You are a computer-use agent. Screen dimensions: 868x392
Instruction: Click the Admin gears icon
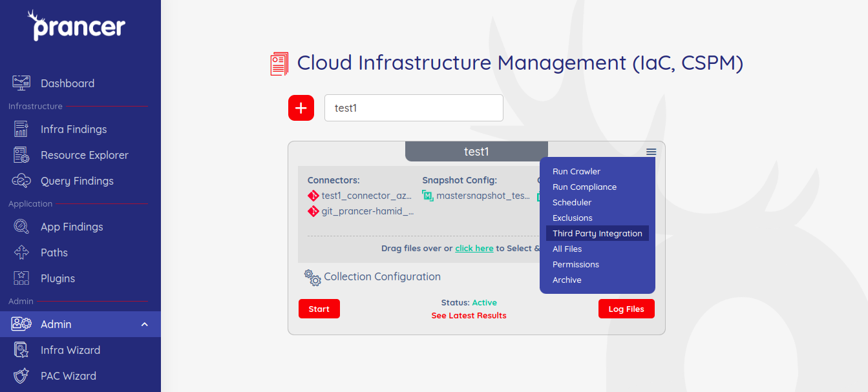(21, 324)
